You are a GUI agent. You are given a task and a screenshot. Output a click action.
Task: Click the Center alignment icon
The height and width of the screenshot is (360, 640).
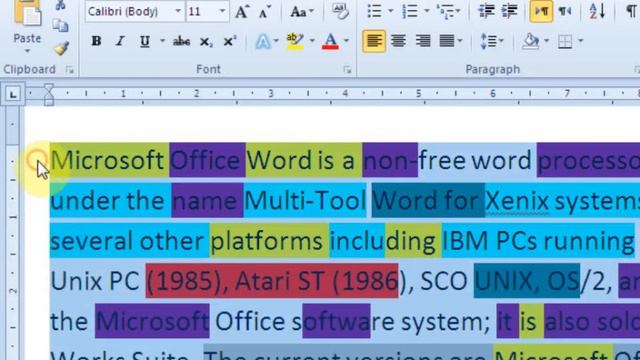(398, 41)
